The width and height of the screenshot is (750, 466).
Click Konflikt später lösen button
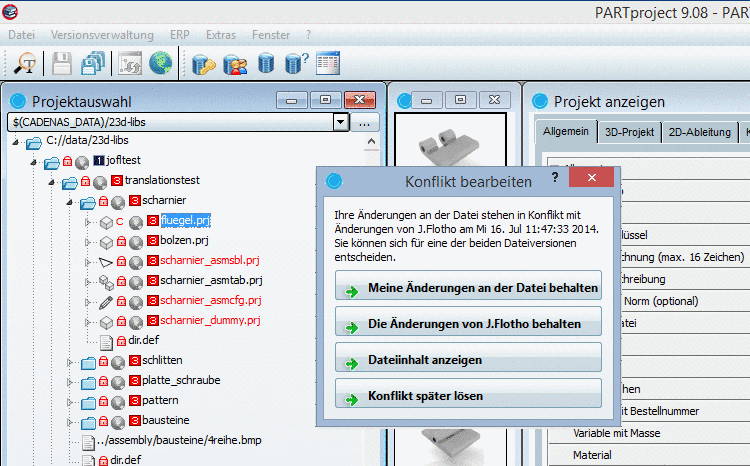coord(468,393)
